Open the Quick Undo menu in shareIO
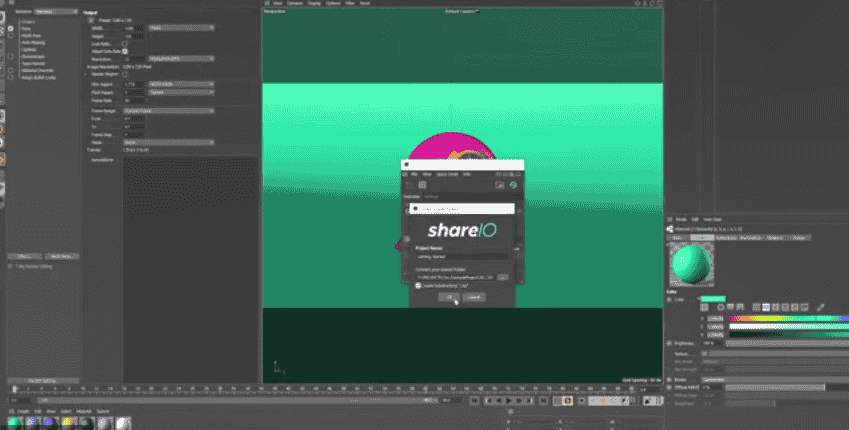This screenshot has height=430, width=849. coord(447,174)
